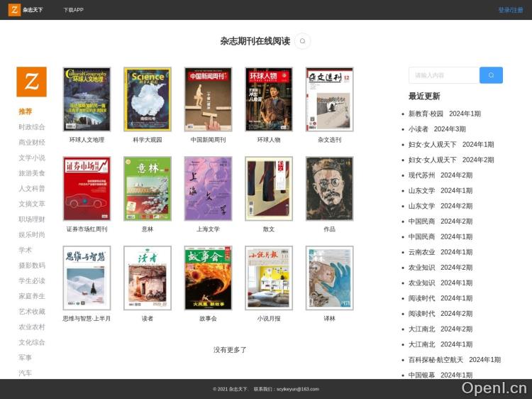Click 读者 magazine title text
This screenshot has width=532, height=399.
click(x=148, y=319)
